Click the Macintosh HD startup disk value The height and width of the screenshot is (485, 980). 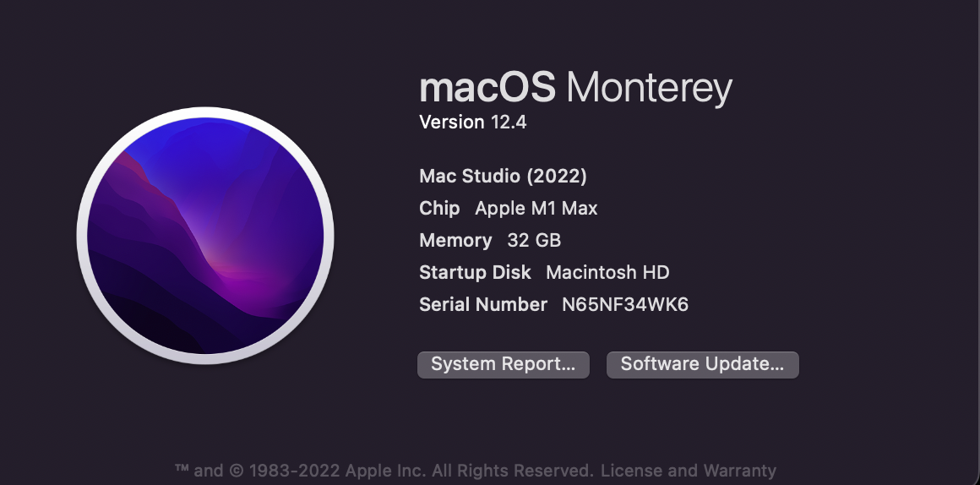coord(607,273)
